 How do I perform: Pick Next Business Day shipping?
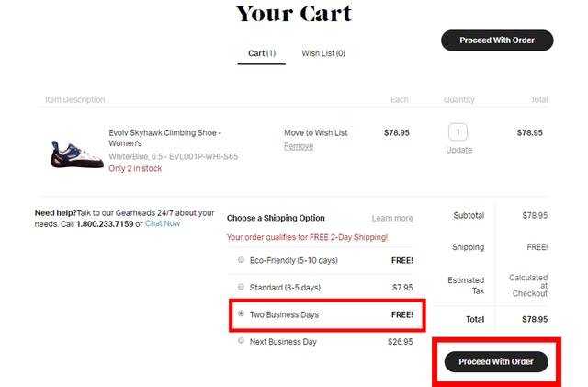pyautogui.click(x=241, y=341)
